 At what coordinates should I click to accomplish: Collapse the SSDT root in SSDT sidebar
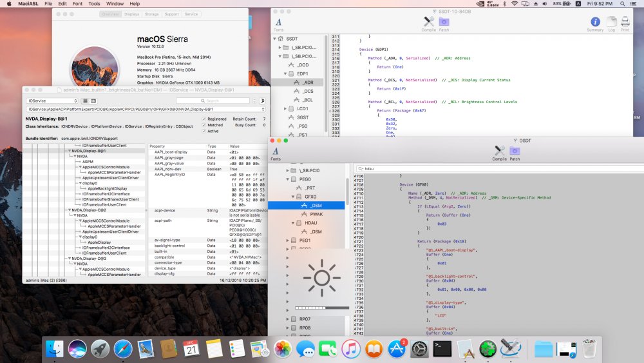click(x=275, y=39)
